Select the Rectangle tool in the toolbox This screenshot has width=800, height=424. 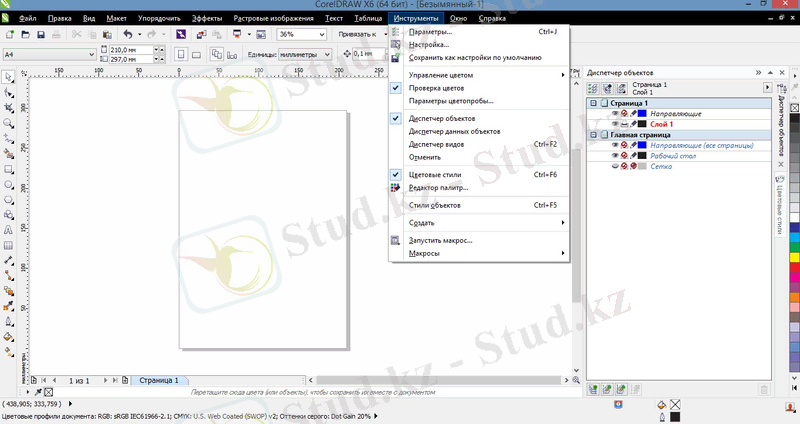pos(9,170)
